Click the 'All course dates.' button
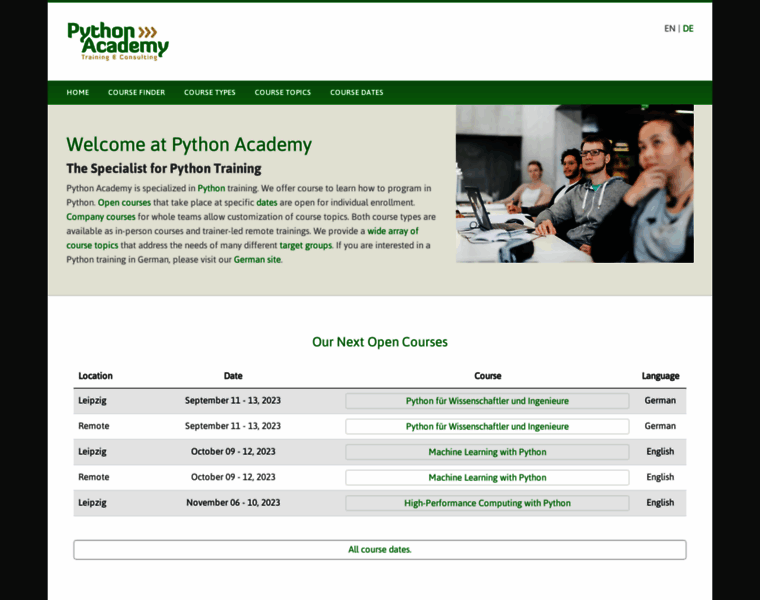This screenshot has height=600, width=760. coord(380,550)
